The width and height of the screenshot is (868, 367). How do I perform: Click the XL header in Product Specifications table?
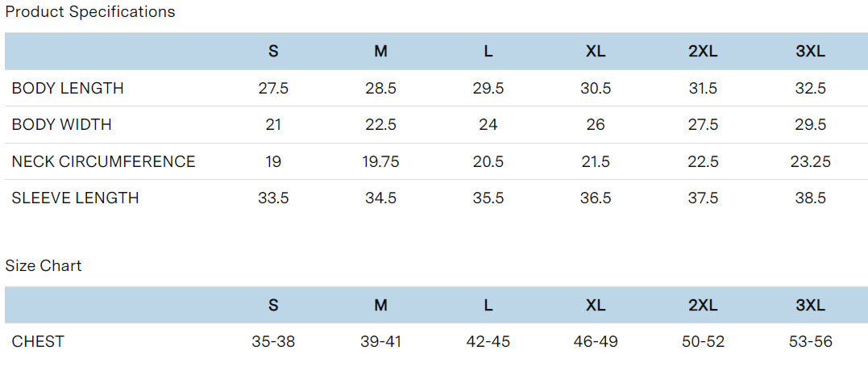(x=596, y=52)
